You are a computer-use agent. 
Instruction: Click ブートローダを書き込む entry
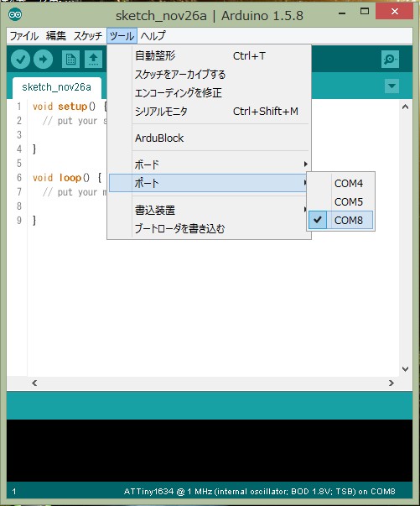click(x=209, y=229)
